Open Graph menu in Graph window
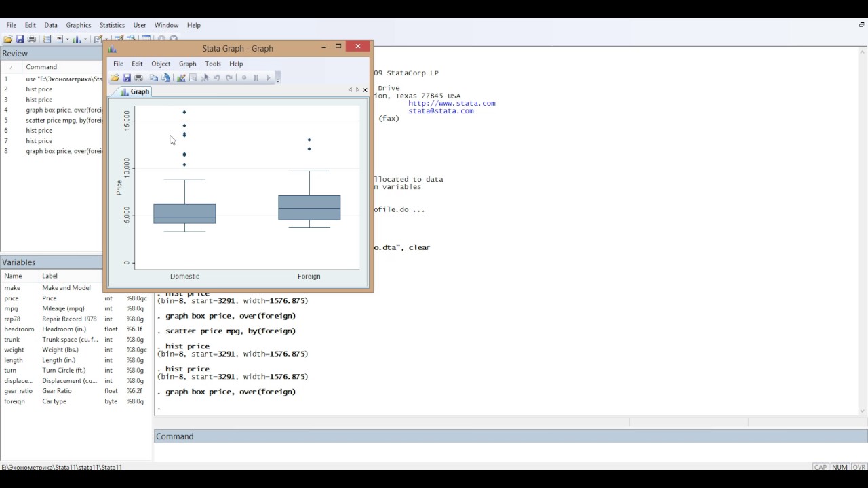 pyautogui.click(x=187, y=64)
